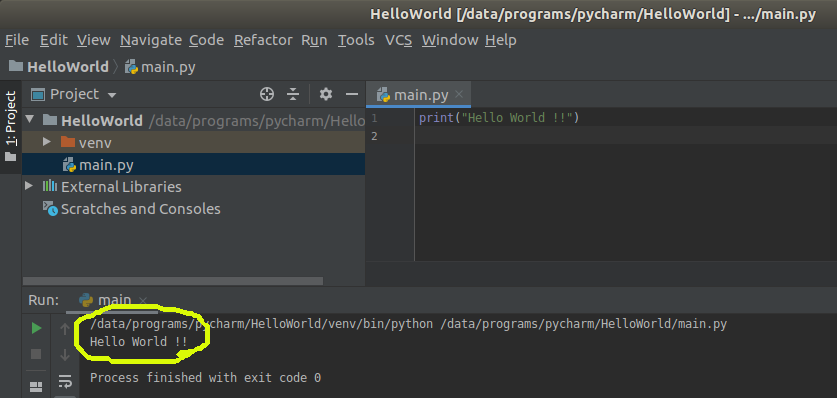Image resolution: width=837 pixels, height=398 pixels.
Task: Collapse the HelloWorld project root node
Action: coord(29,120)
